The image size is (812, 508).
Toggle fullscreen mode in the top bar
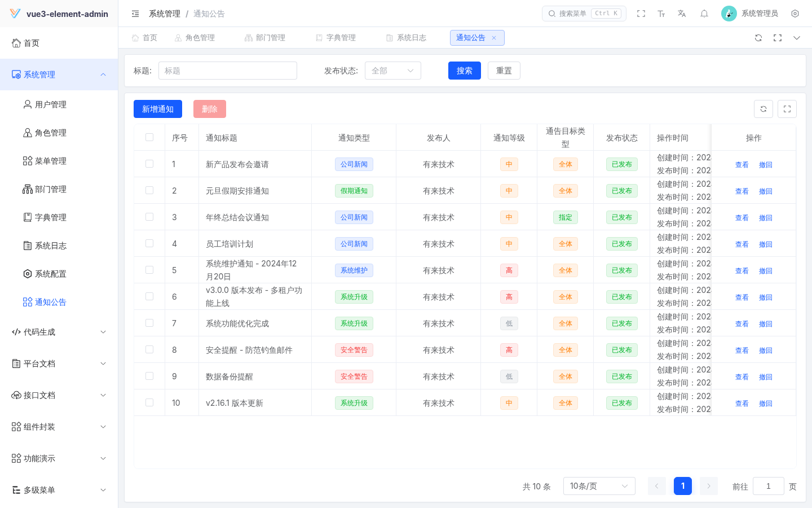click(641, 14)
